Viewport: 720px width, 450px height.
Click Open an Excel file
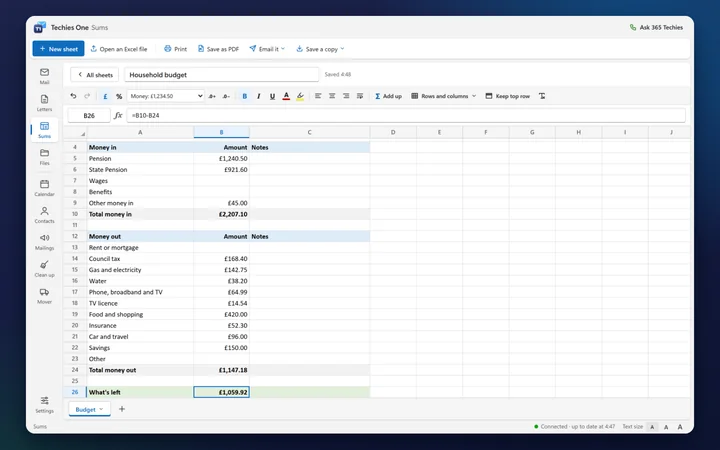click(119, 49)
